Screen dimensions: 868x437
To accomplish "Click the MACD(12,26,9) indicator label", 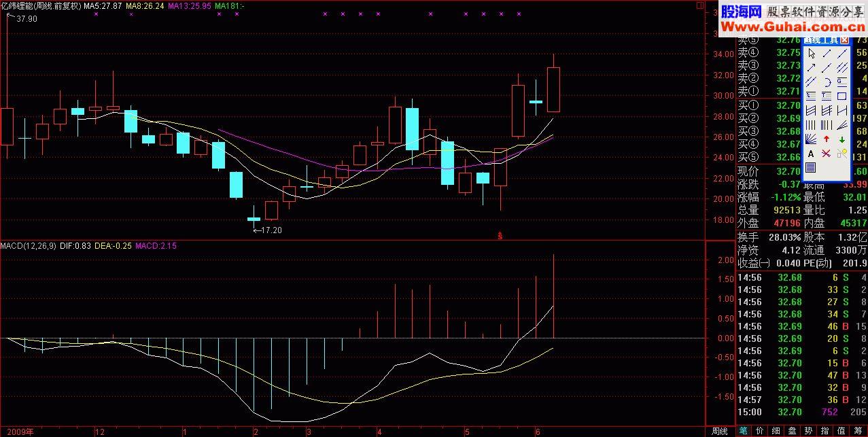I will [29, 245].
